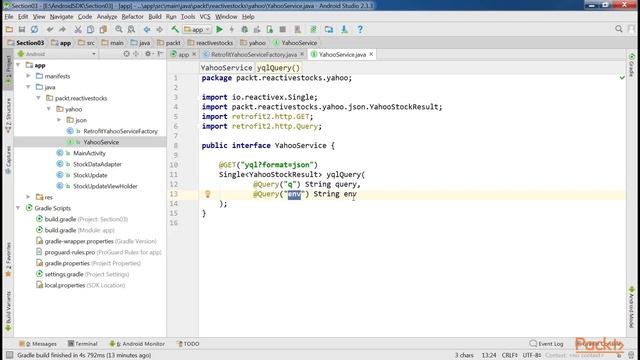
Task: Collapse the app module tree node
Action: point(18,65)
